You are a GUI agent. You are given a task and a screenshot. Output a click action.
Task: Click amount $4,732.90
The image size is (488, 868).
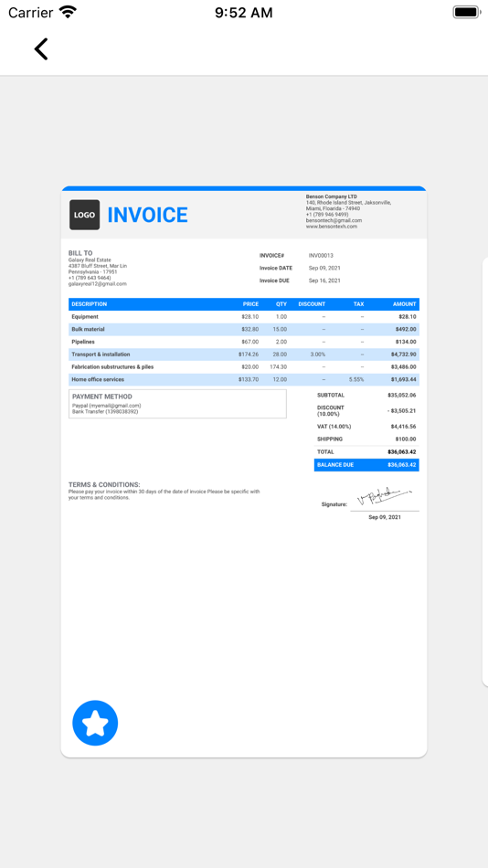pyautogui.click(x=403, y=355)
